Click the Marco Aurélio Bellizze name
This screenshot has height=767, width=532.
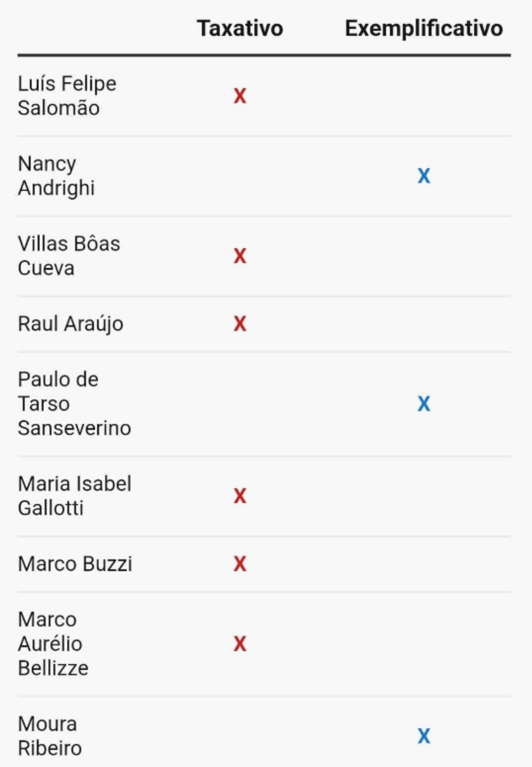(53, 644)
